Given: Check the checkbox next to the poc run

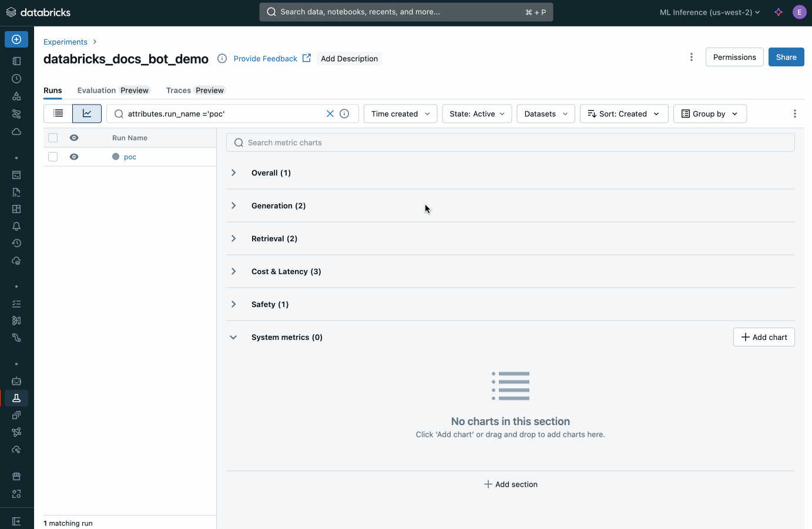Looking at the screenshot, I should tap(53, 157).
